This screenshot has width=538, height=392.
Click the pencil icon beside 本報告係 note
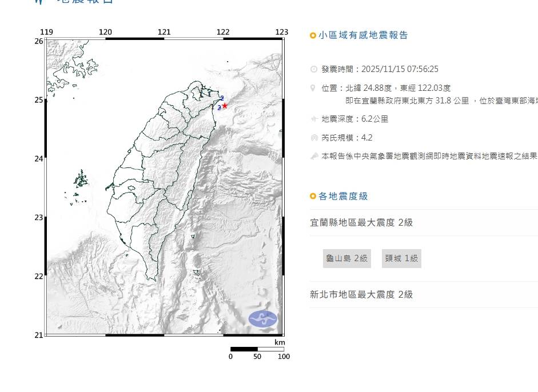pos(313,156)
